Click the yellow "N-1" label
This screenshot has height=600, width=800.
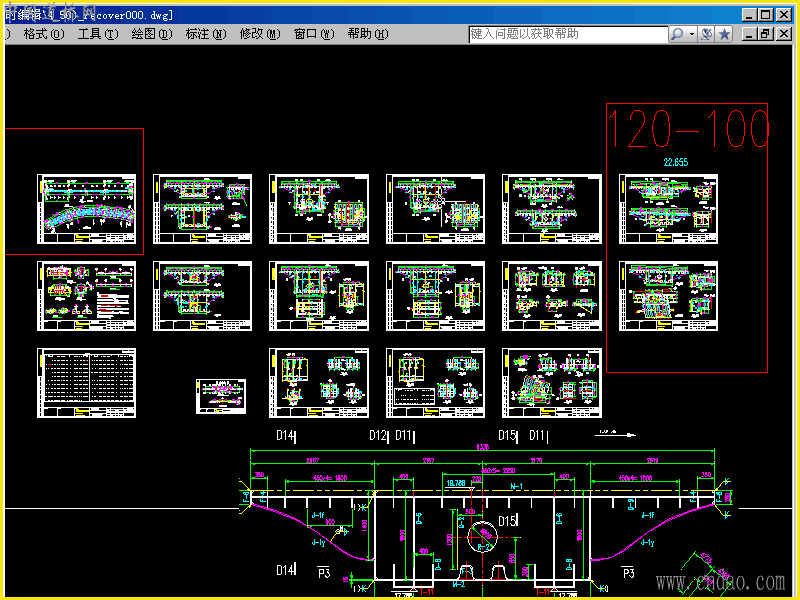point(517,487)
